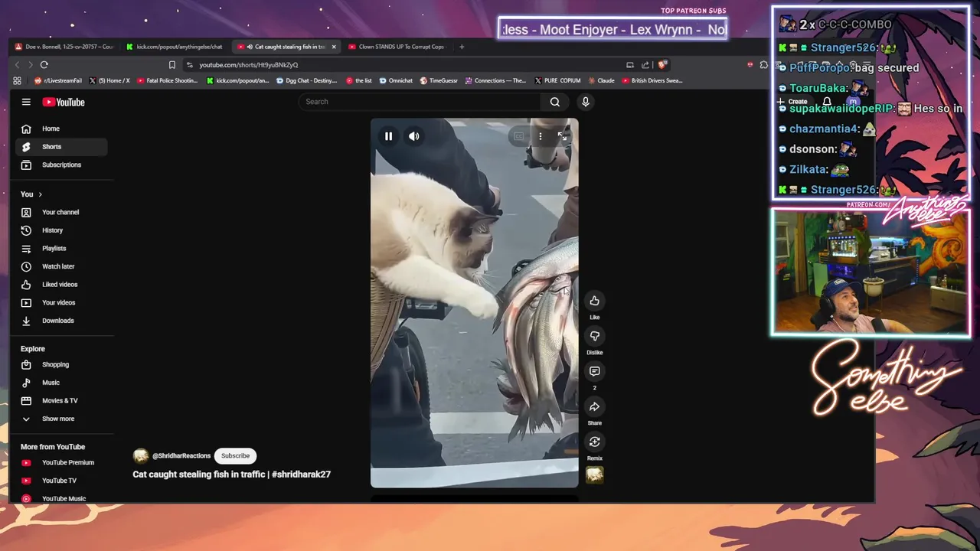Like the cat stealing fish Short
This screenshot has height=551, width=980.
[594, 301]
